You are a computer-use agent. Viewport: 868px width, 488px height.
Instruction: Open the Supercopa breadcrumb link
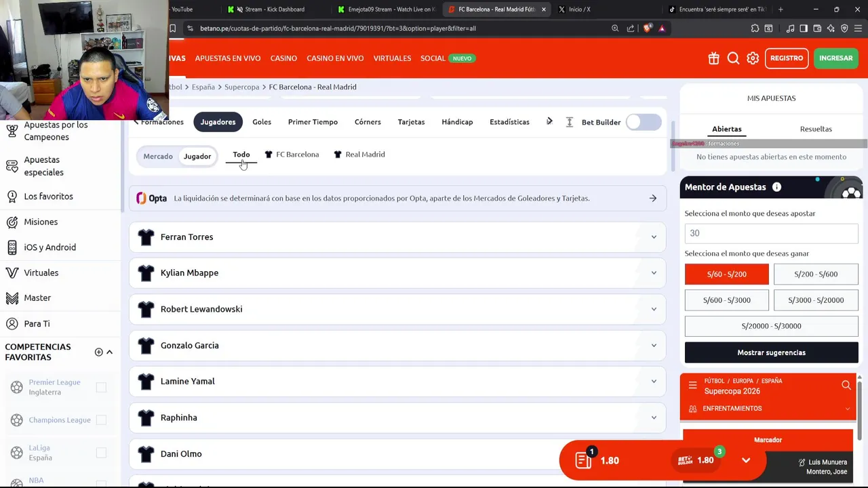[241, 87]
